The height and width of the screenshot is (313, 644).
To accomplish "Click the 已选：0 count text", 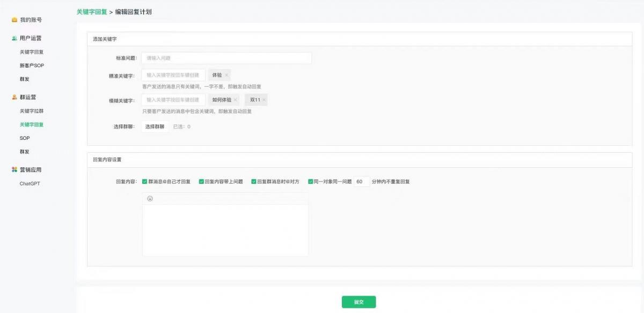I will tap(182, 127).
